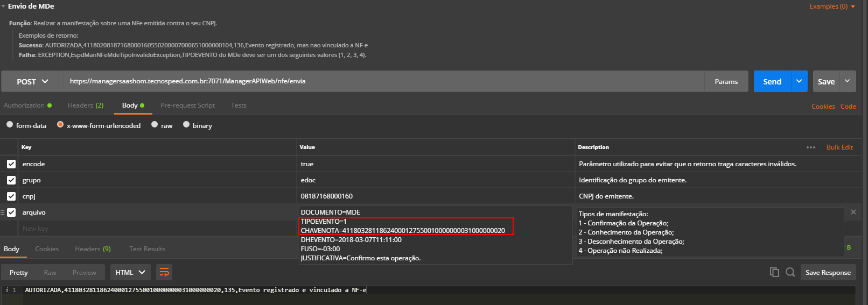The image size is (868, 305).
Task: Click the copy response icon
Action: pos(774,272)
